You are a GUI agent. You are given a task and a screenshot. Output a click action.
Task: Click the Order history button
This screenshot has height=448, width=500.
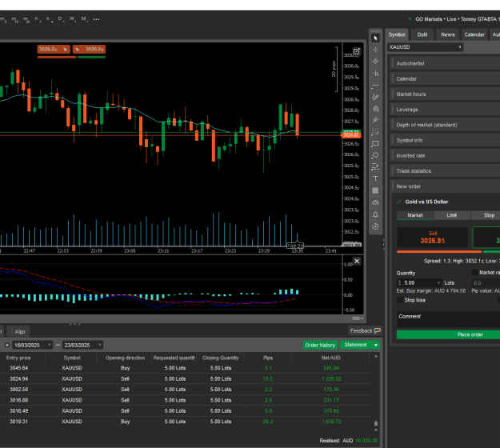[x=320, y=345]
